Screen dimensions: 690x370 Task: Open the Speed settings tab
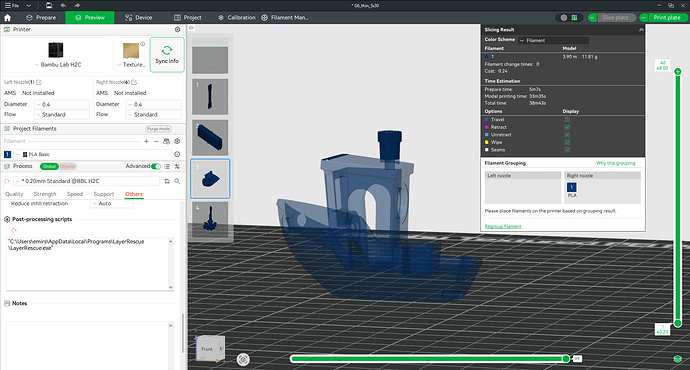tap(75, 194)
